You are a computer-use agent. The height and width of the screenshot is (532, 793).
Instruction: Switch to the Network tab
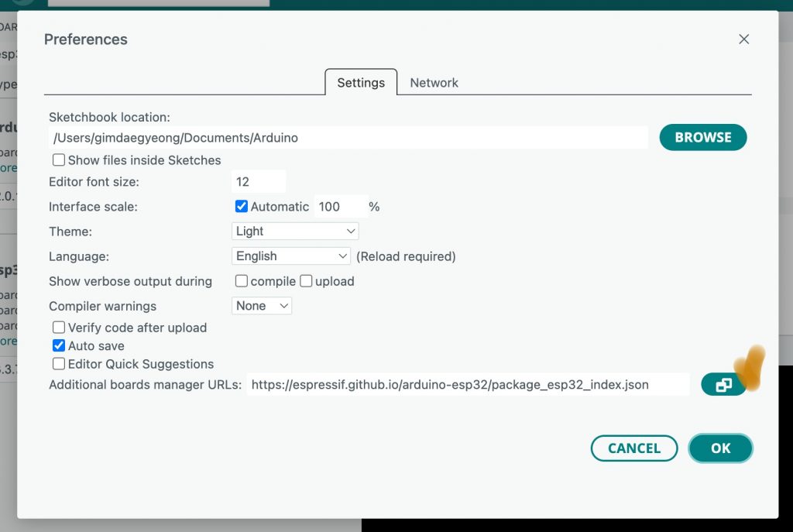pos(434,83)
